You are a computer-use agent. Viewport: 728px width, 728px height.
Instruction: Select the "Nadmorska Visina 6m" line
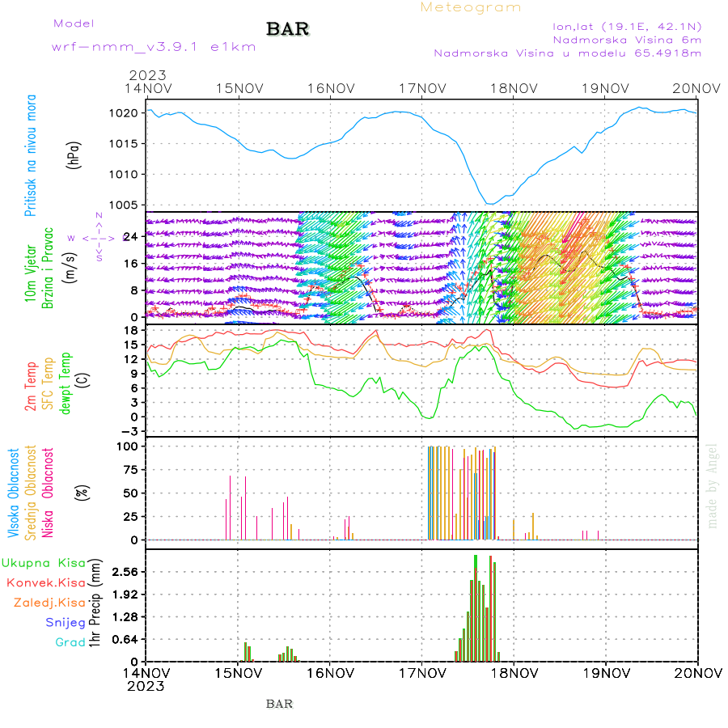[x=627, y=40]
